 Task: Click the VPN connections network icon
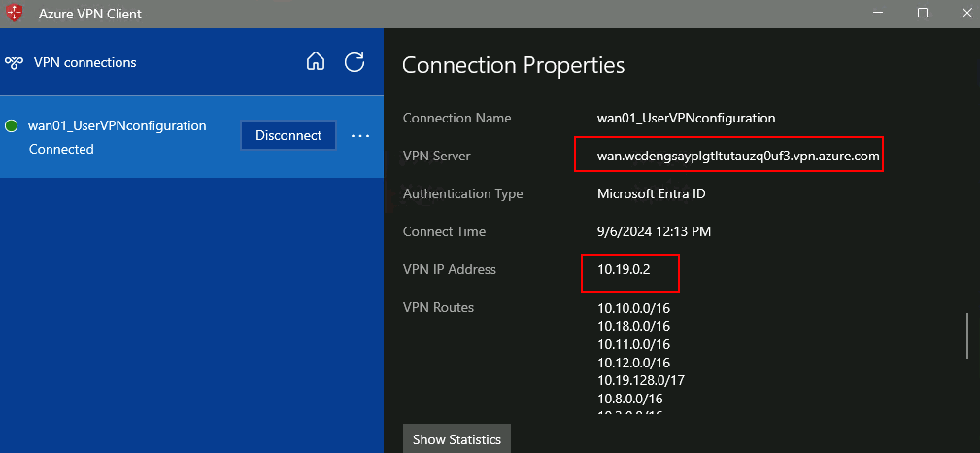pyautogui.click(x=14, y=62)
